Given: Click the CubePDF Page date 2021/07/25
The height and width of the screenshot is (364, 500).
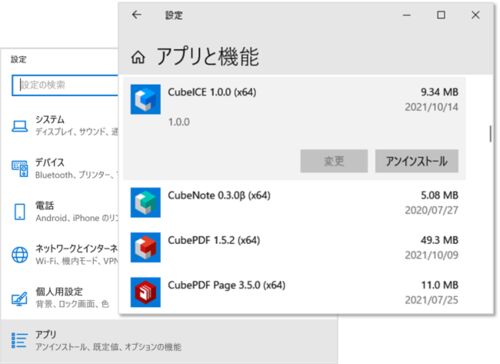Looking at the screenshot, I should pyautogui.click(x=431, y=300).
